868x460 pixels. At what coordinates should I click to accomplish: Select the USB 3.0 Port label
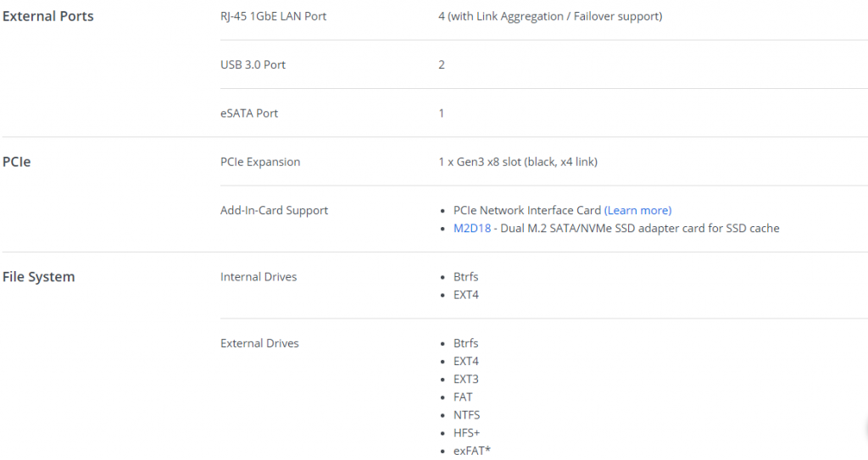pyautogui.click(x=253, y=64)
